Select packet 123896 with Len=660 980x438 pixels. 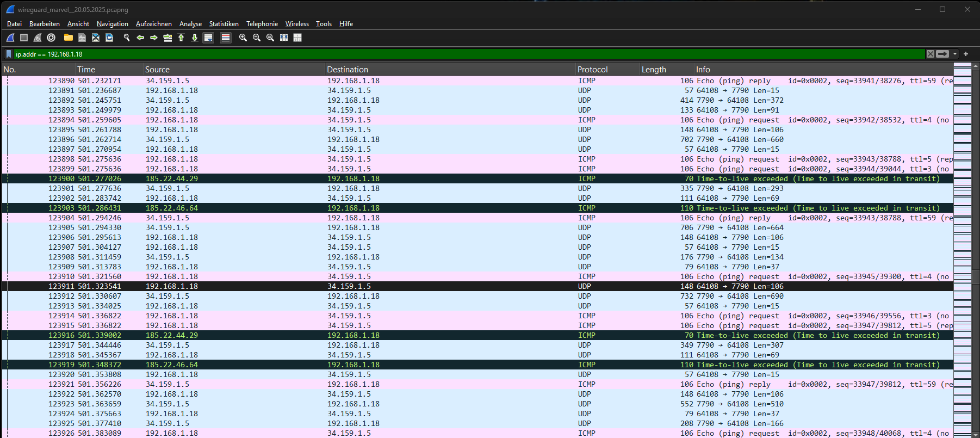[x=477, y=139]
